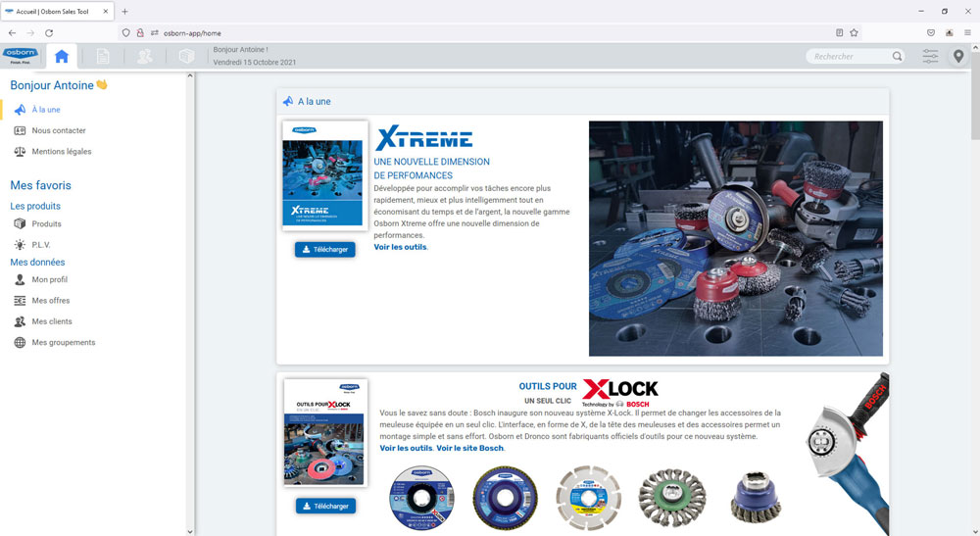Open Mes groupements in the sidebar

63,342
